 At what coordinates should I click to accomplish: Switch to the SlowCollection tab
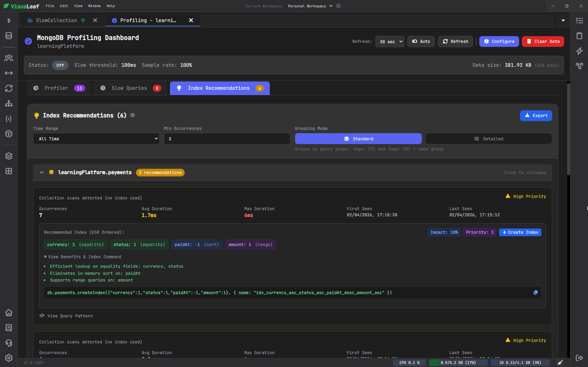pos(56,20)
